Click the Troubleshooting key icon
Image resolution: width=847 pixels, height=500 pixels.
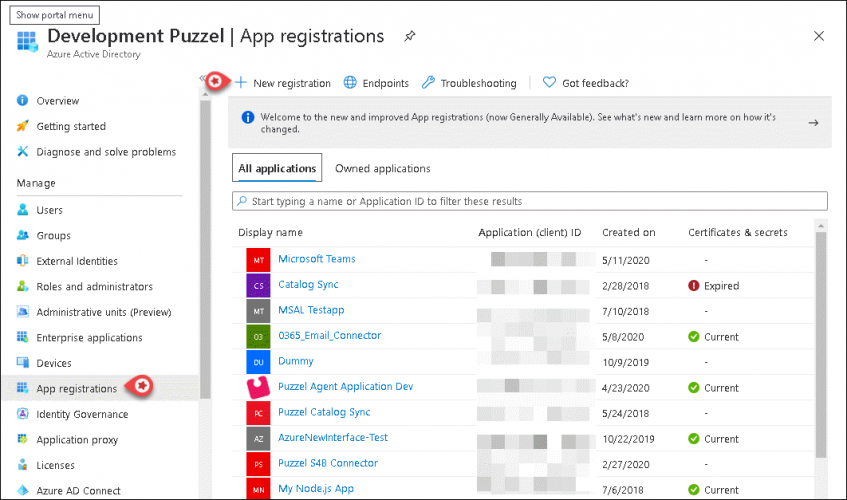(x=428, y=83)
